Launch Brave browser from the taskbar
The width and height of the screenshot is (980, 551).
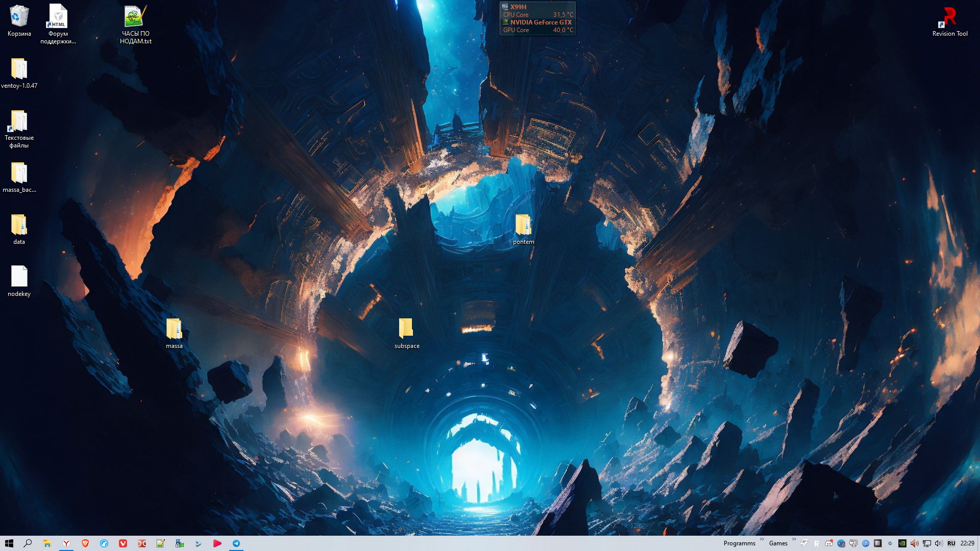click(x=85, y=543)
